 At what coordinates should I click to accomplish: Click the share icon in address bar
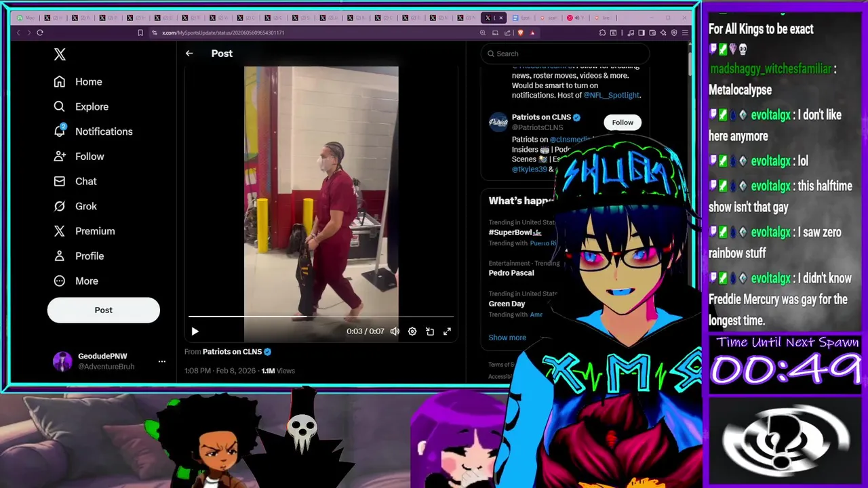coord(508,33)
